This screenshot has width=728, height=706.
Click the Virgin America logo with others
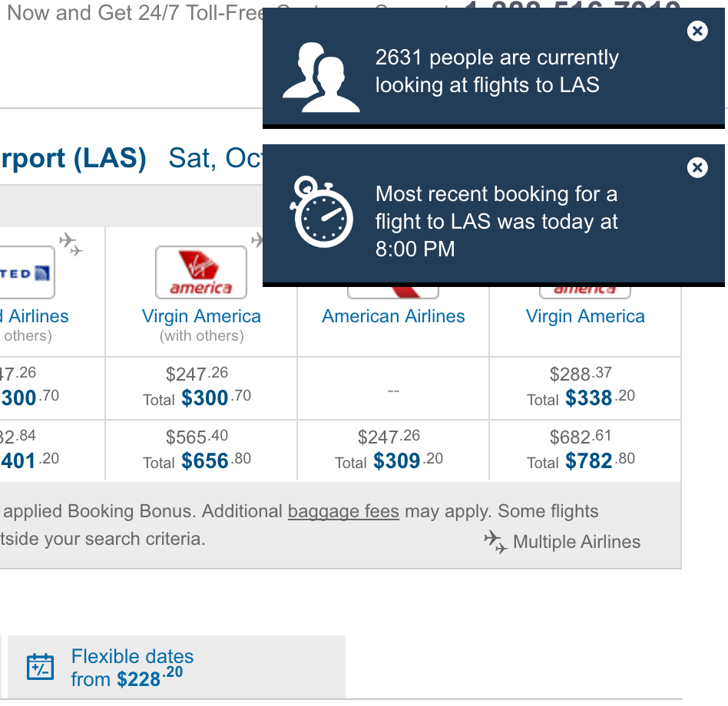[x=201, y=272]
